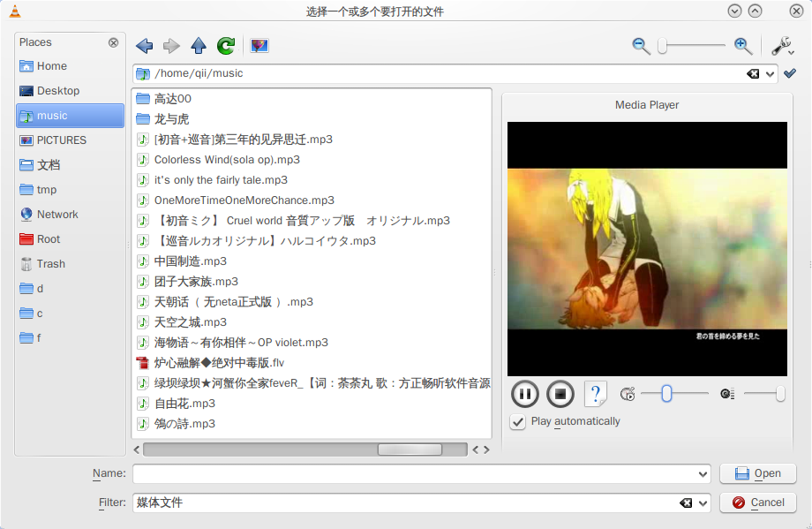812x529 pixels.
Task: Open drive f in Places
Action: tap(70, 338)
